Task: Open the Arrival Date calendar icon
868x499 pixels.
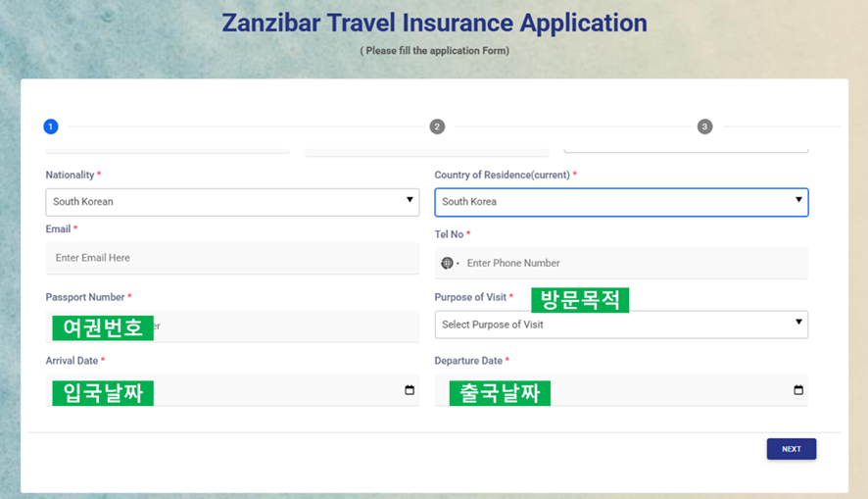Action: coord(410,390)
